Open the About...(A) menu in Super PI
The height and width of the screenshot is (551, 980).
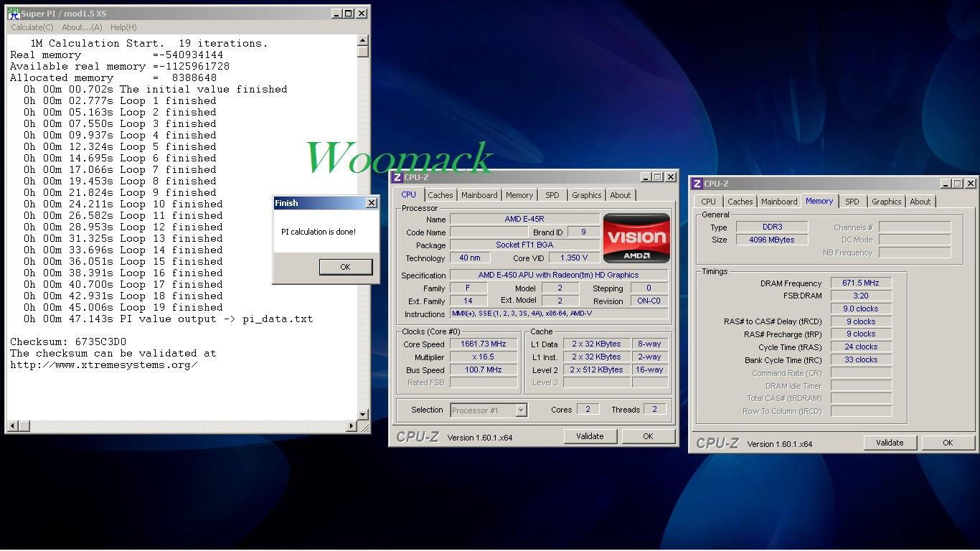tap(82, 27)
